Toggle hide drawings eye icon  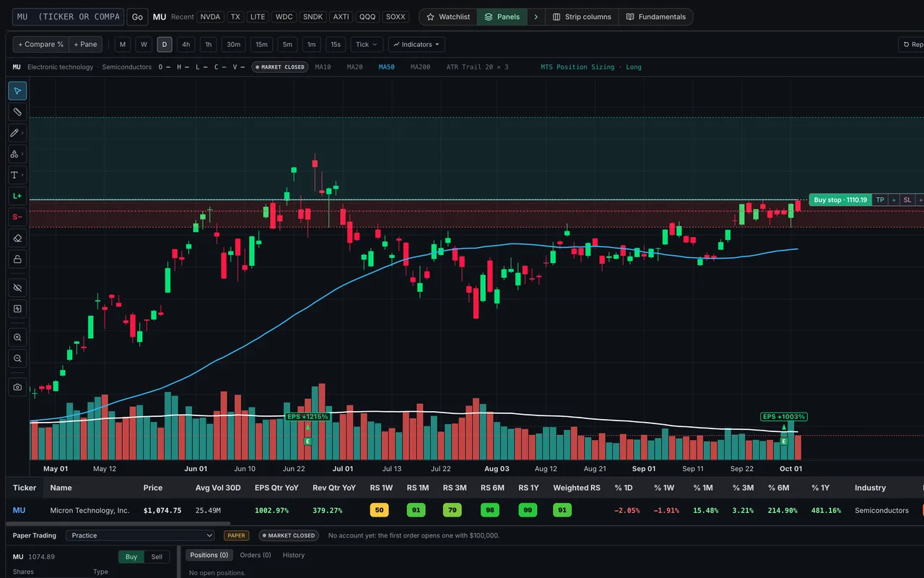17,288
